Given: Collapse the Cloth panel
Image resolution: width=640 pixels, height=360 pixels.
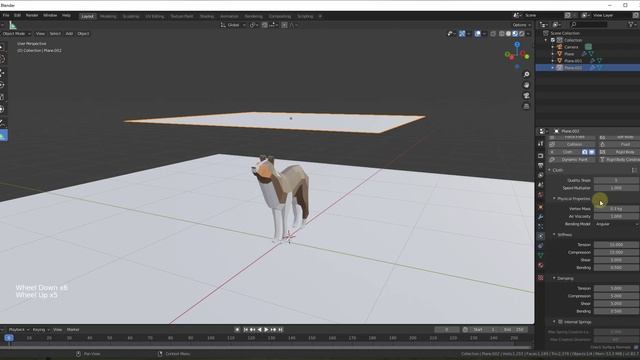Looking at the screenshot, I should point(549,170).
